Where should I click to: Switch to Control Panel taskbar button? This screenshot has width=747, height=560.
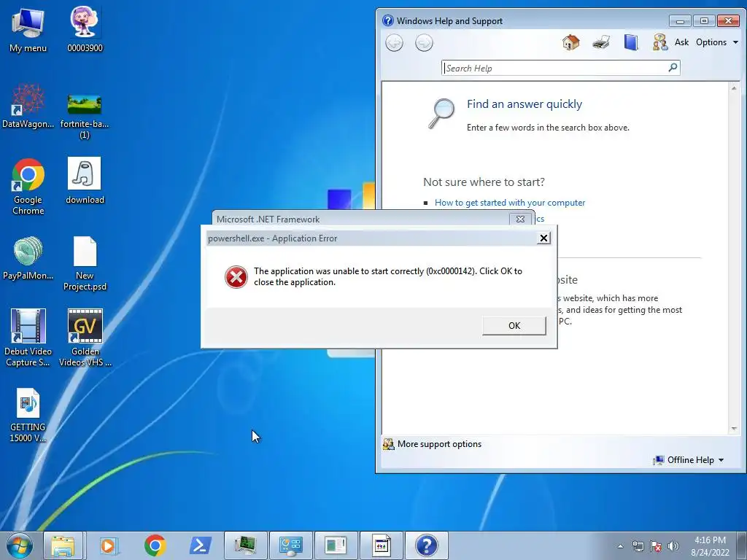(x=291, y=545)
